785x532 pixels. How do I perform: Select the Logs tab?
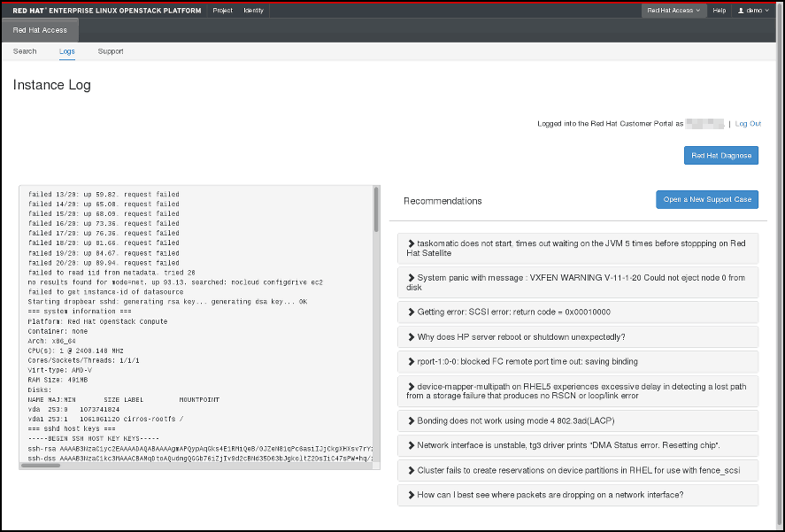[x=67, y=51]
